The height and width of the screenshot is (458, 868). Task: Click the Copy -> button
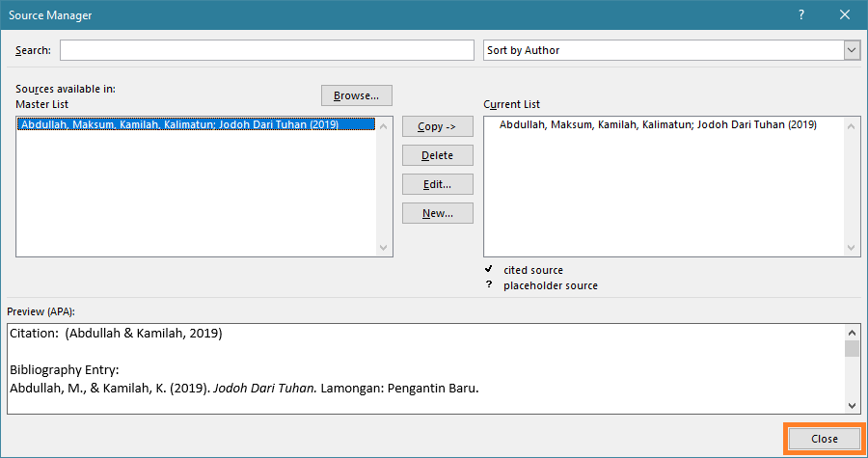pyautogui.click(x=437, y=126)
